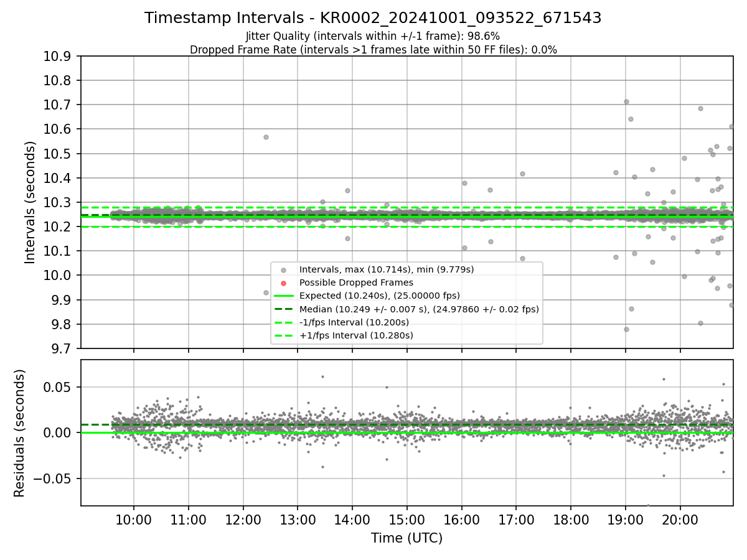Click the '20:00' x-axis tick label

680,520
